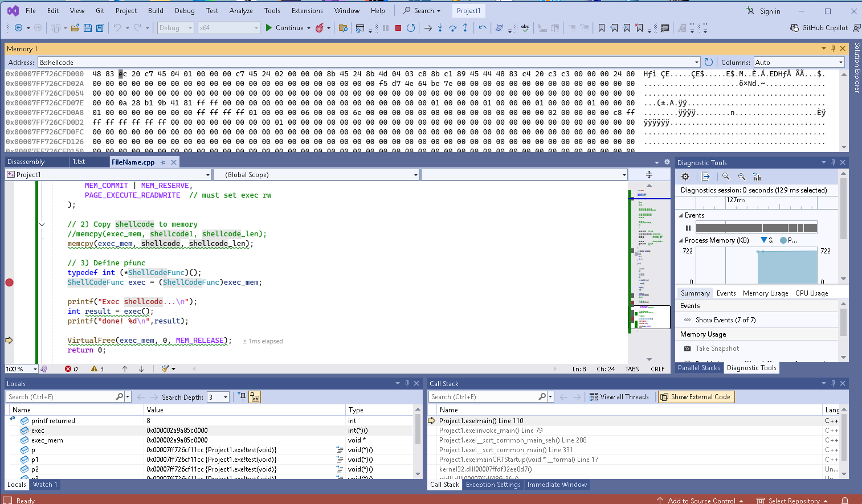Open the feedback icon next to Copilot
Image resolution: width=862 pixels, height=504 pixels.
[856, 27]
